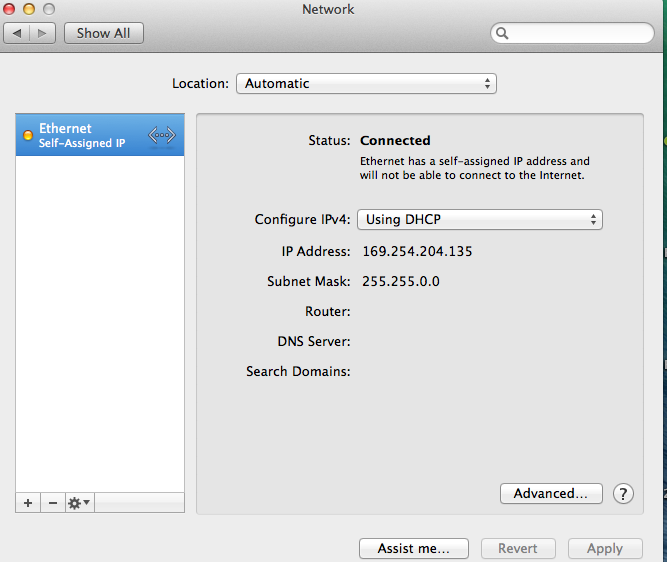Open the Advanced network settings
The width and height of the screenshot is (667, 562).
[x=550, y=493]
